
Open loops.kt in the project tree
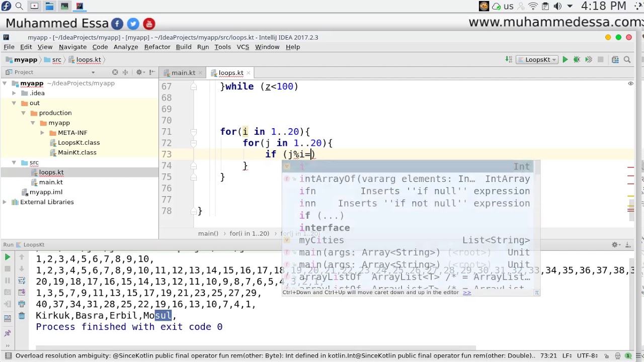click(x=51, y=172)
